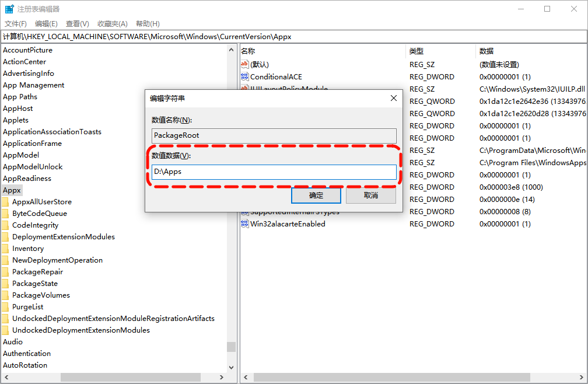This screenshot has height=384, width=588.
Task: Open the AppxAllUserStore folder icon
Action: [5, 202]
